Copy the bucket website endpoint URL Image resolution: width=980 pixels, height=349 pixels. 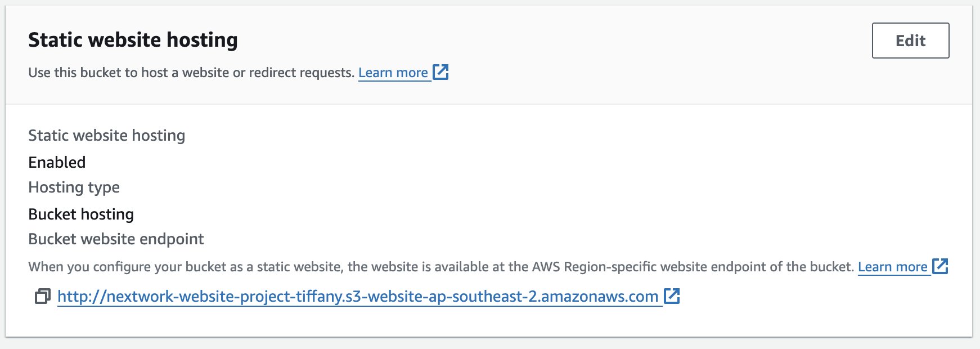[43, 296]
